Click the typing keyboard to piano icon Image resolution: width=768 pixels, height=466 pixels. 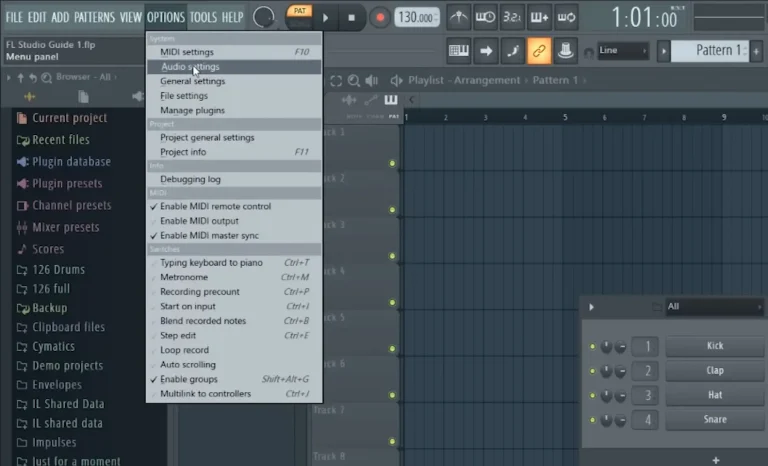[459, 50]
